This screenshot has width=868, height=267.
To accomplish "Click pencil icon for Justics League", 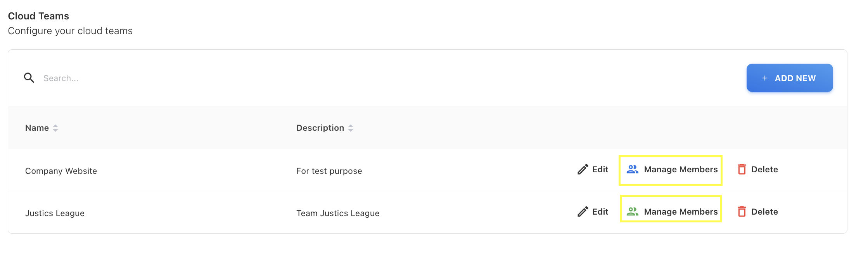I will 583,212.
